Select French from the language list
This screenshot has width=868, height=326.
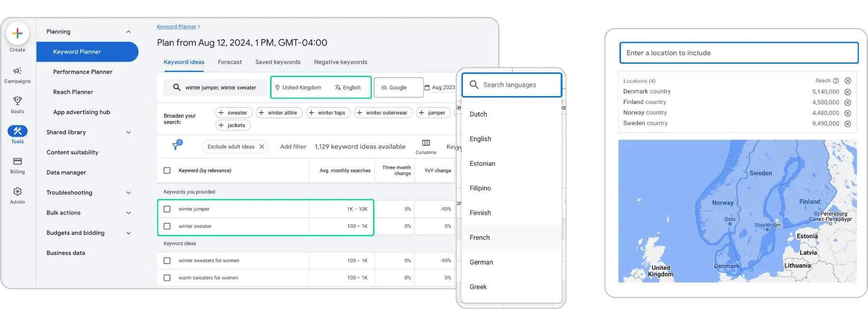click(x=512, y=238)
